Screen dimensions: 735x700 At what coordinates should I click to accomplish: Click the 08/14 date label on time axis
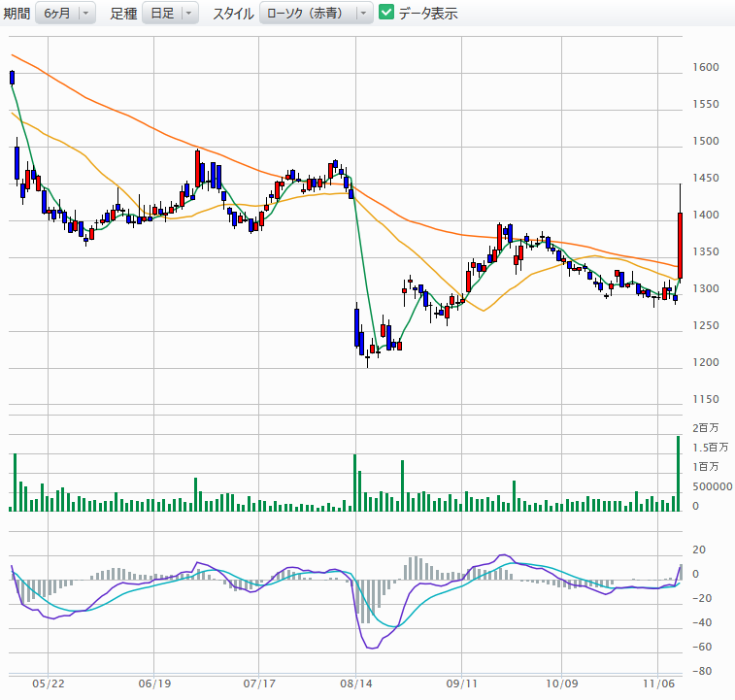(x=355, y=684)
